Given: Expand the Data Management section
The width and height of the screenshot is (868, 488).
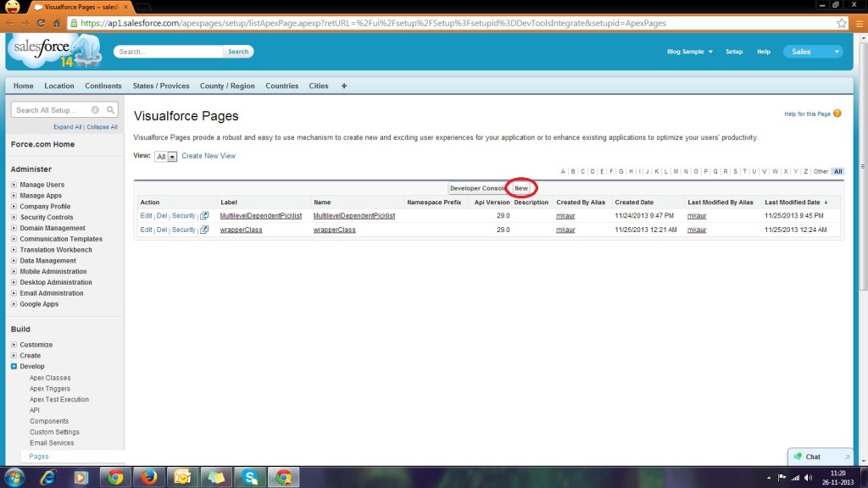Looking at the screenshot, I should pos(14,261).
